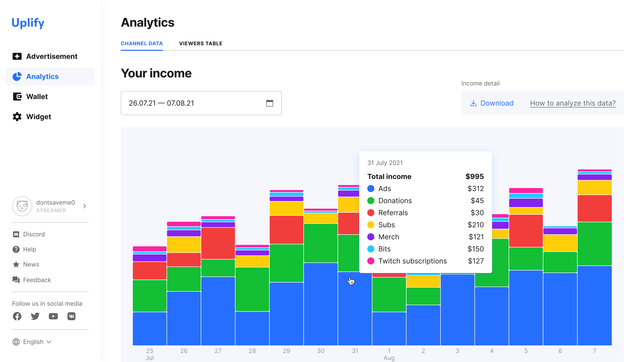Click the VK social media icon

71,316
